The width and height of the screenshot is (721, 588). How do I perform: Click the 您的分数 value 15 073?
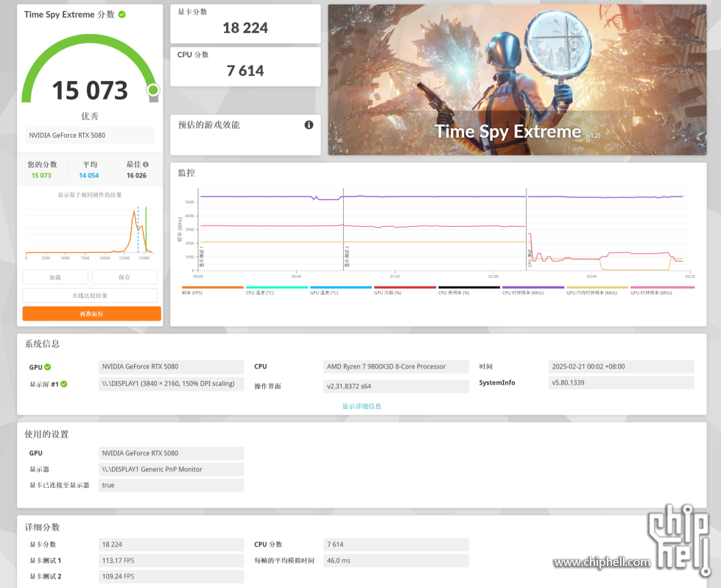tap(41, 176)
